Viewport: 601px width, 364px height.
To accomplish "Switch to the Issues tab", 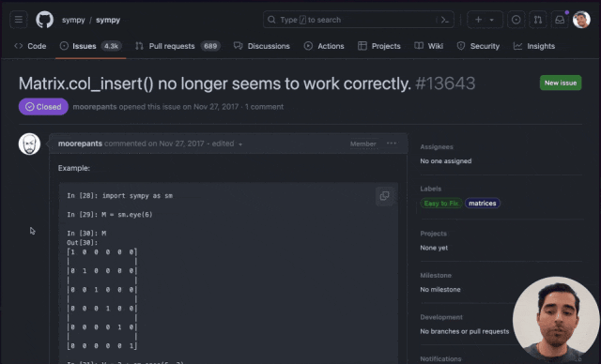I will pyautogui.click(x=91, y=46).
